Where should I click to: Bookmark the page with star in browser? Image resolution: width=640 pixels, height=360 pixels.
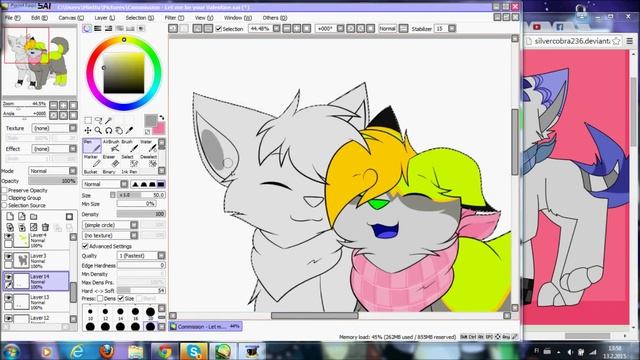[x=616, y=41]
